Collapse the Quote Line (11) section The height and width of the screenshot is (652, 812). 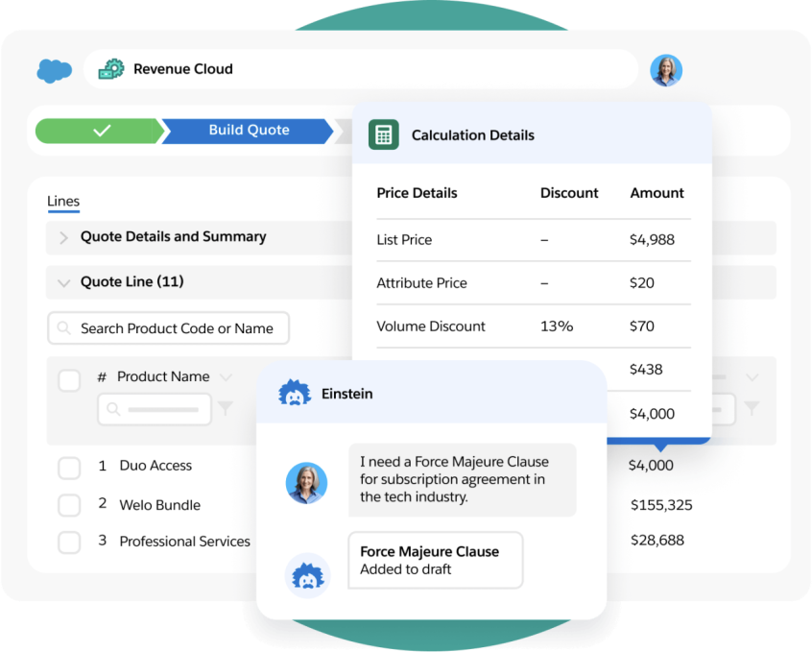63,283
